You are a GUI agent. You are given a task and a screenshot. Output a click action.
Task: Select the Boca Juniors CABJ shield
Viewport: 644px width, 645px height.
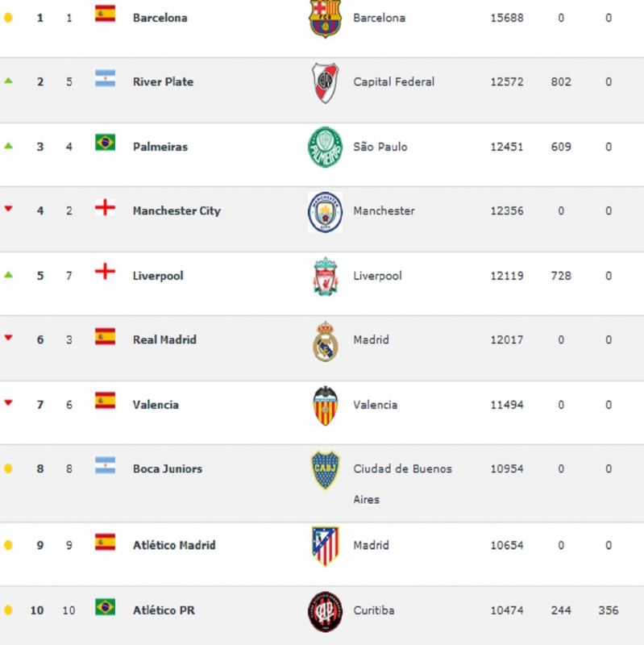pos(325,470)
